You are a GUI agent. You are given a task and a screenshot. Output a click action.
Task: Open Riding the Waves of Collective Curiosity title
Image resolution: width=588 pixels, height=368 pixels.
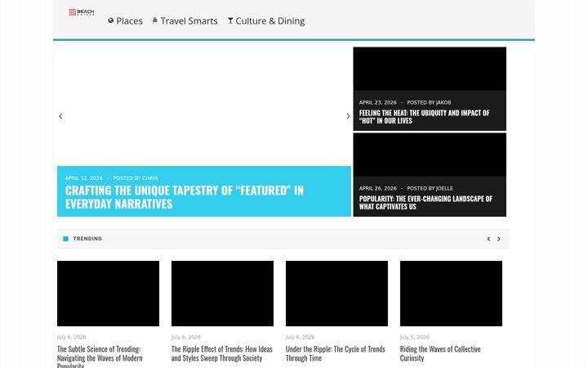440,354
